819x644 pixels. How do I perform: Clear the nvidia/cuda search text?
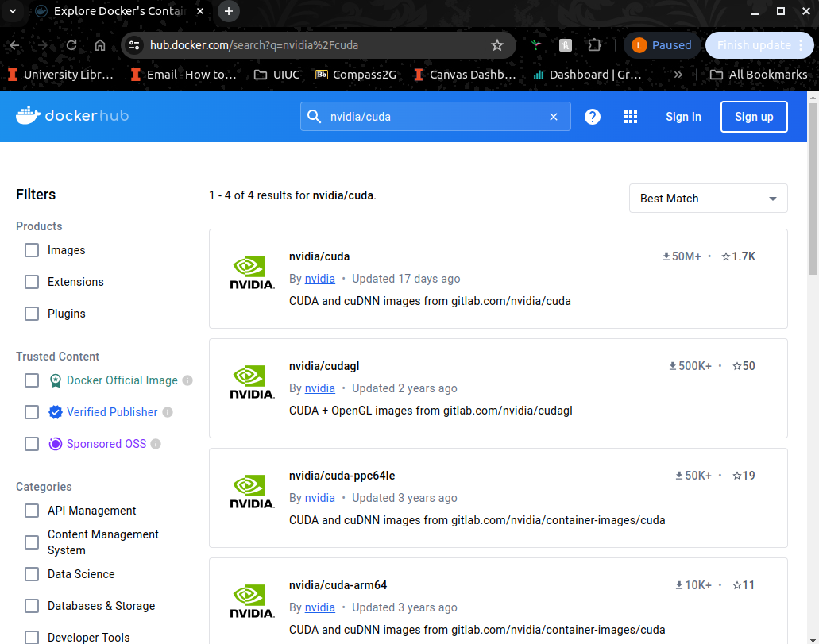point(554,117)
